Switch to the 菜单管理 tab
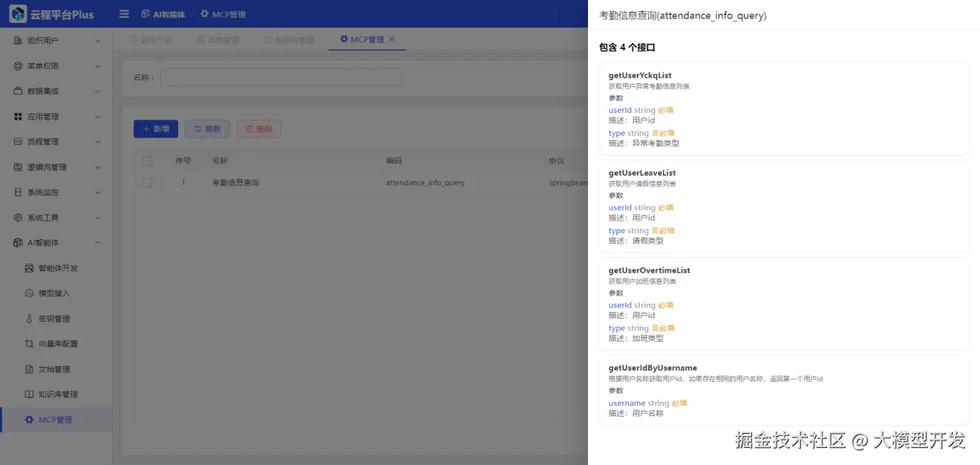Viewport: 980px width, 465px height. point(218,40)
